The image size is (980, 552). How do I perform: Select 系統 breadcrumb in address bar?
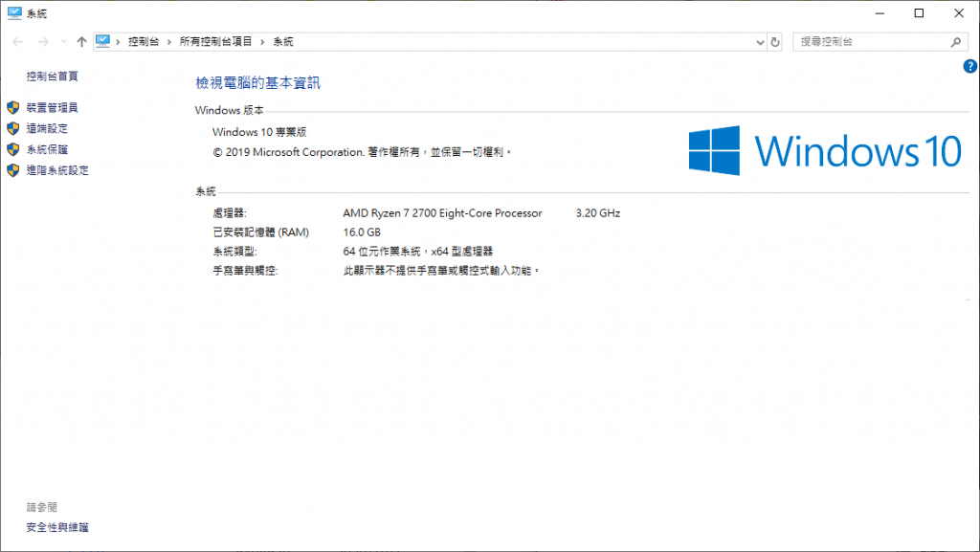click(283, 42)
